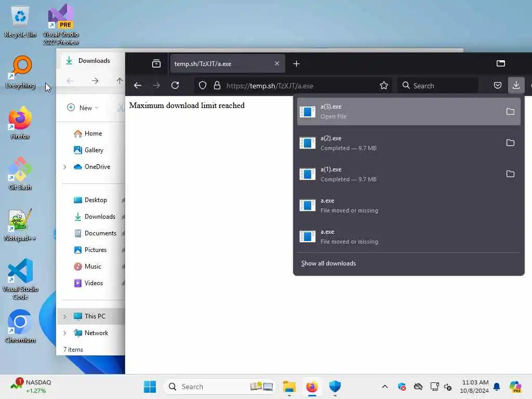Open the Firefox View icon left of tab

tap(156, 63)
